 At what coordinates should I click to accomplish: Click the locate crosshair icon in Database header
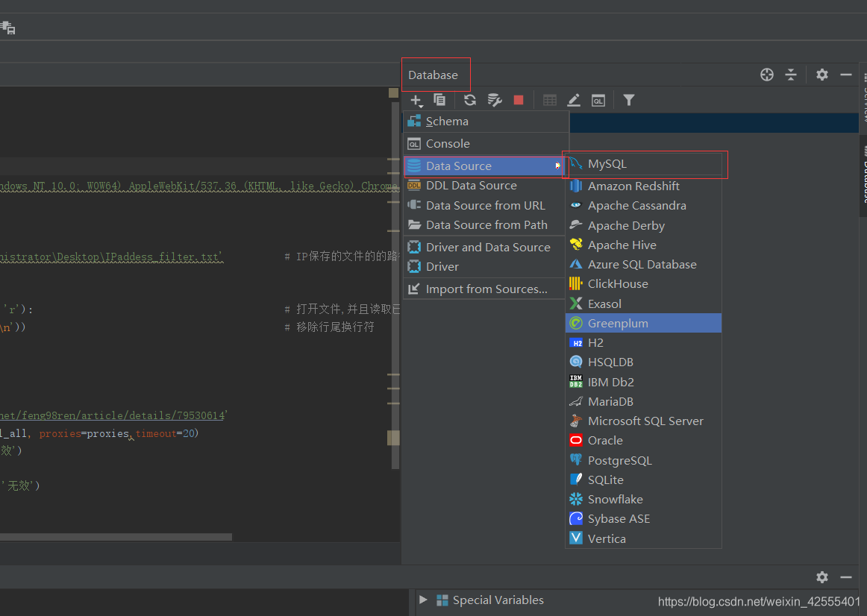767,75
